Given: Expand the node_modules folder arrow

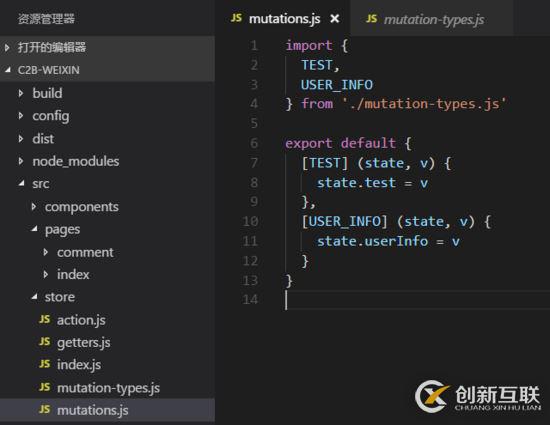Looking at the screenshot, I should (21, 161).
